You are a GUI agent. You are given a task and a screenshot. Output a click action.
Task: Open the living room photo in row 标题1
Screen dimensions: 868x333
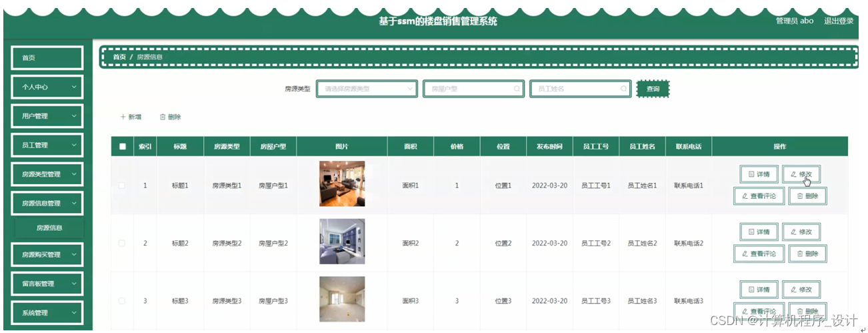click(x=342, y=184)
